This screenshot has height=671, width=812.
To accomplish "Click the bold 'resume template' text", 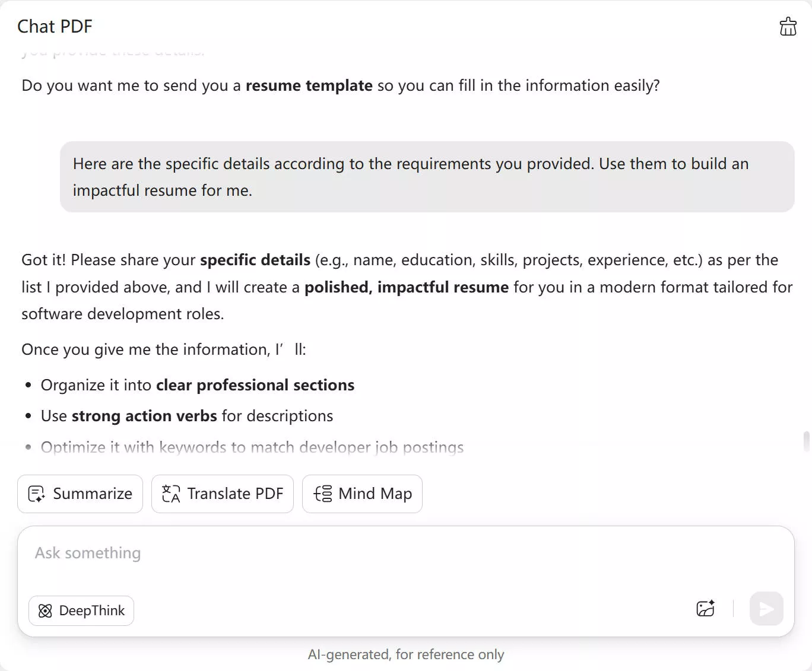I will click(x=309, y=85).
